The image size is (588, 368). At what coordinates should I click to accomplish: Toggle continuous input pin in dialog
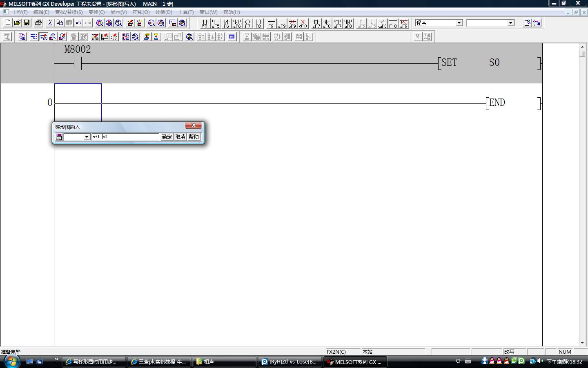coord(59,137)
